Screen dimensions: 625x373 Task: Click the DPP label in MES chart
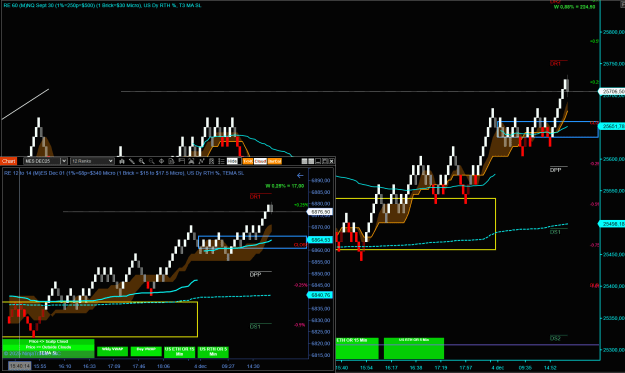[255, 274]
